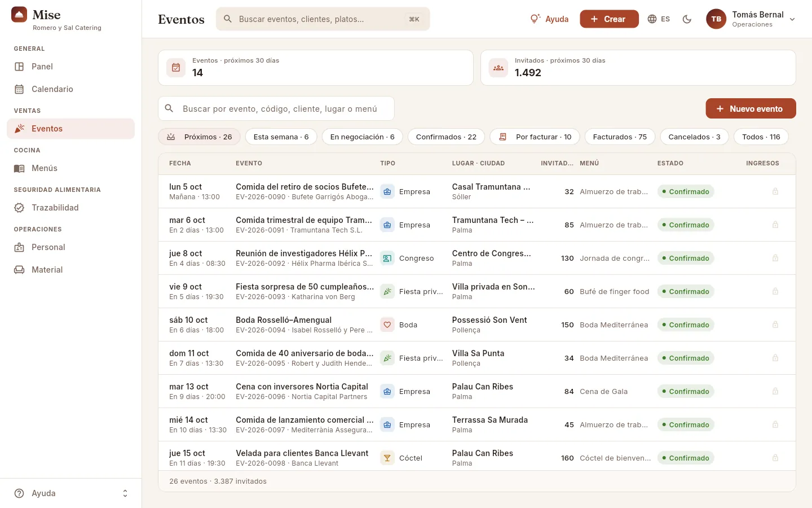
Task: Click the calendar icon on Eventos card
Action: tap(176, 68)
